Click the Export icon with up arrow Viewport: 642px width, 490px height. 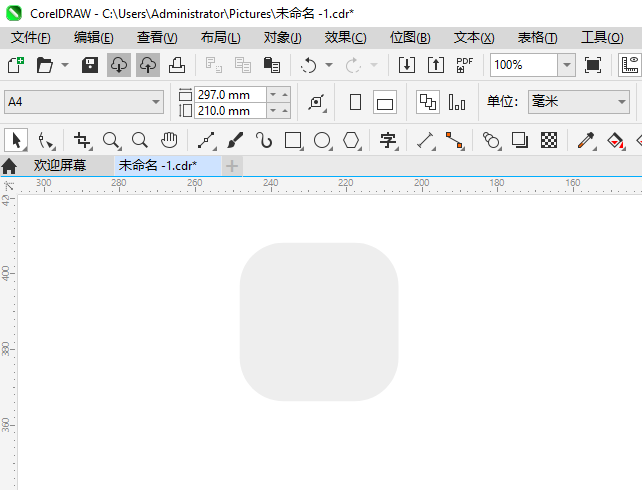click(x=436, y=65)
